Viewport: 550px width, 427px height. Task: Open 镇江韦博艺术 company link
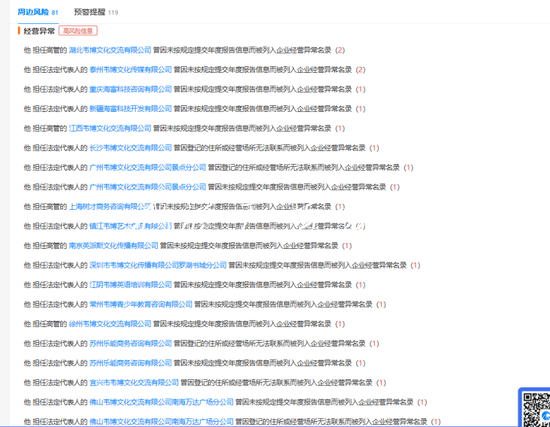(x=130, y=226)
